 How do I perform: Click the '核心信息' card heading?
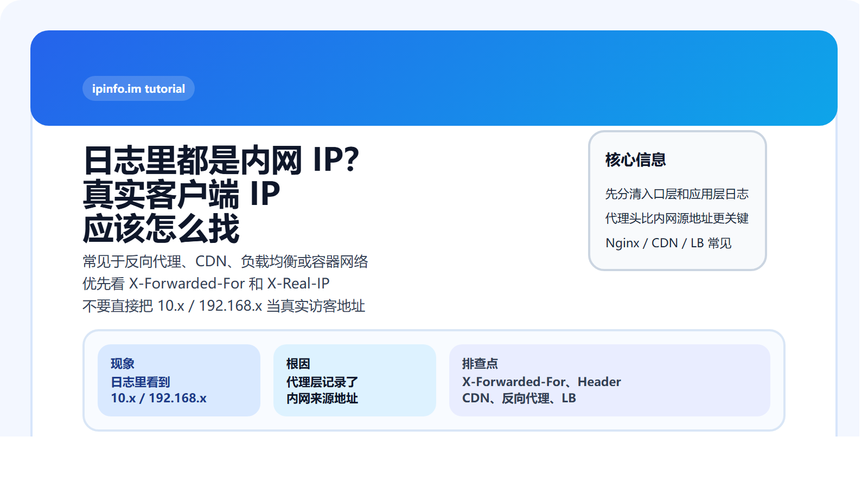pyautogui.click(x=635, y=160)
